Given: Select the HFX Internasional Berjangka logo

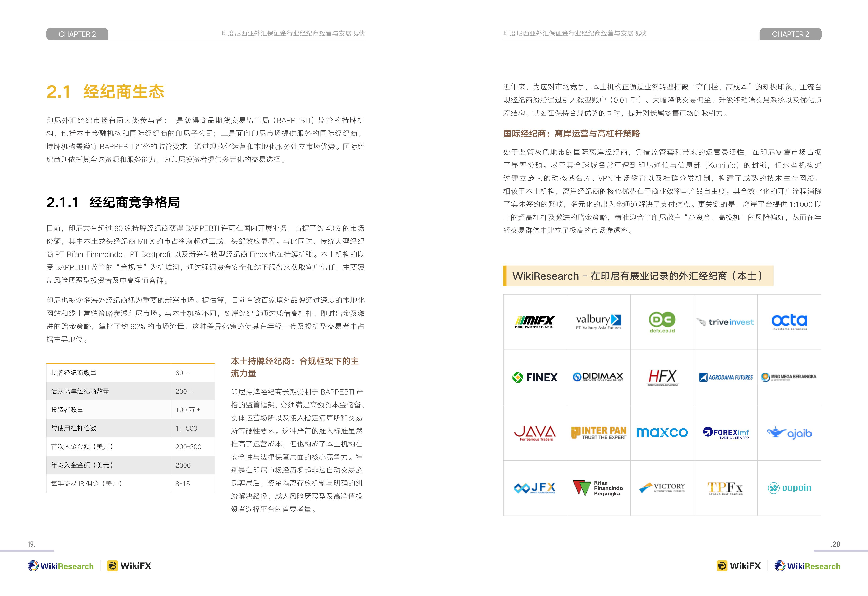Looking at the screenshot, I should 662,377.
